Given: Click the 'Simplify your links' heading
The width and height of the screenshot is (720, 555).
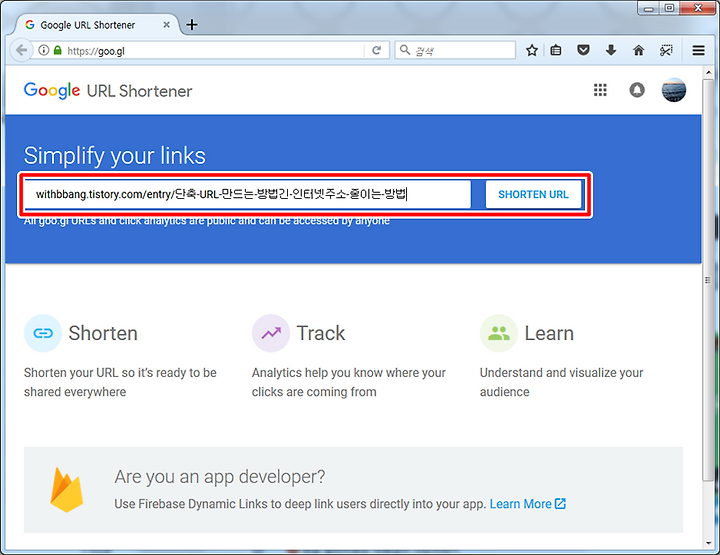Looking at the screenshot, I should [115, 155].
